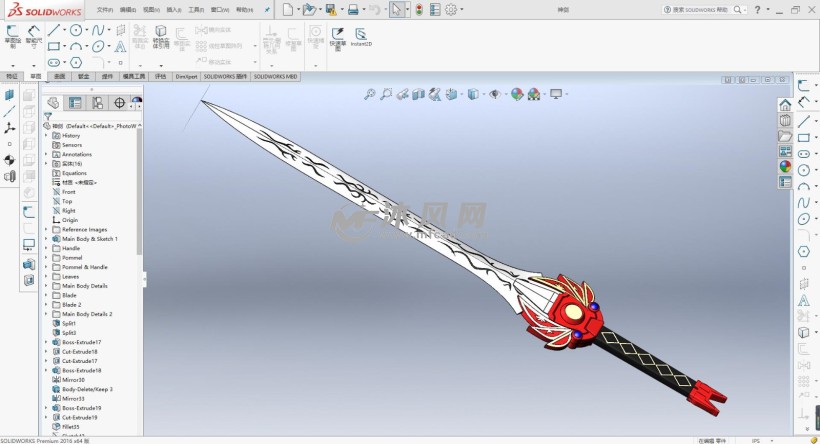
Task: Open SOLIDWORKS Resources home icon in task pane
Action: click(x=785, y=105)
